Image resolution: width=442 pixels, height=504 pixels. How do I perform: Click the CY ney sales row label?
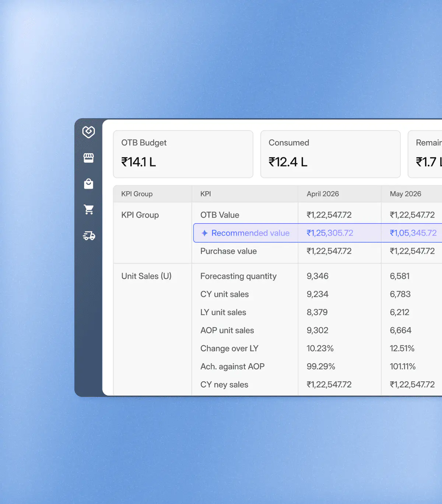[x=224, y=385]
